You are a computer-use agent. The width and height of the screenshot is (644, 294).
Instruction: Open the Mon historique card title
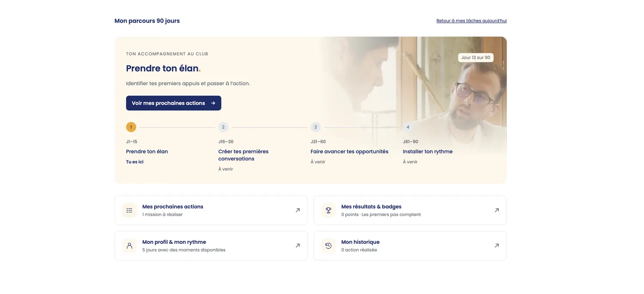(x=360, y=242)
